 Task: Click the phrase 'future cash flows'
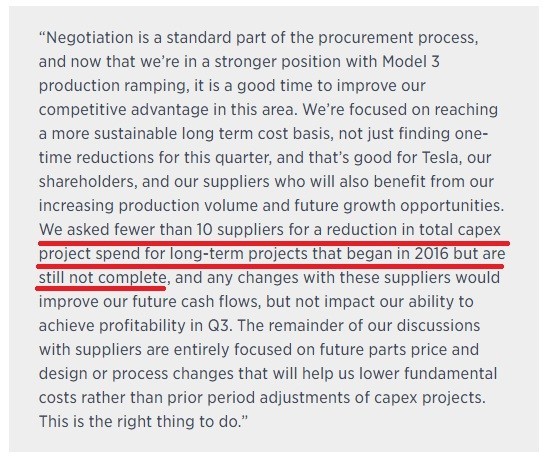pyautogui.click(x=196, y=302)
